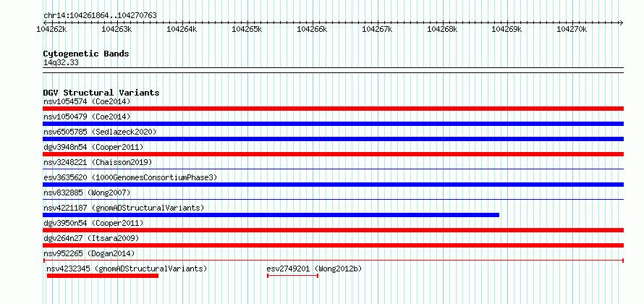Open the nsv832885 (Wong2007) label
This screenshot has height=304, width=644.
pos(87,193)
